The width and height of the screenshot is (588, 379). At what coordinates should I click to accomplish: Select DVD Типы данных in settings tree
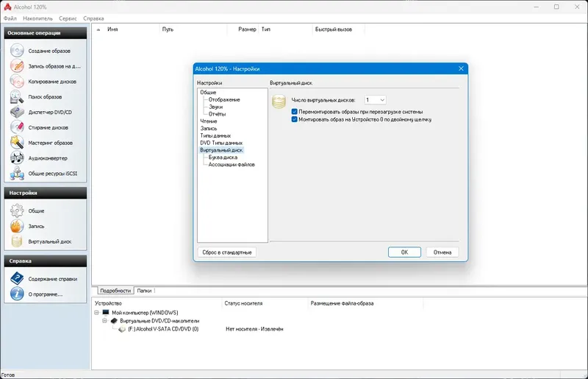click(x=221, y=143)
